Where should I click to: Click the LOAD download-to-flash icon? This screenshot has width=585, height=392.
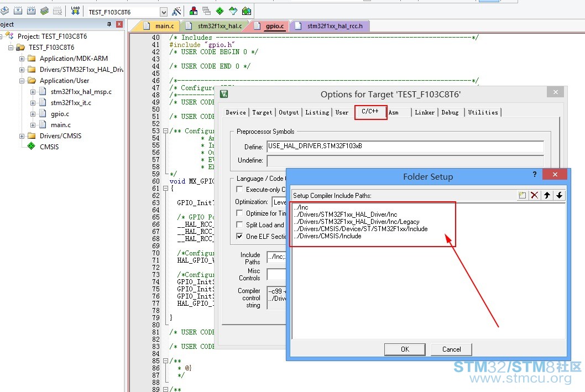tap(75, 11)
